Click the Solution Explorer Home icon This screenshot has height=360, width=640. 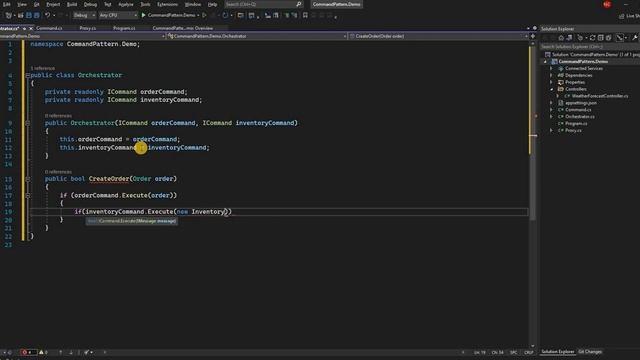pyautogui.click(x=561, y=38)
